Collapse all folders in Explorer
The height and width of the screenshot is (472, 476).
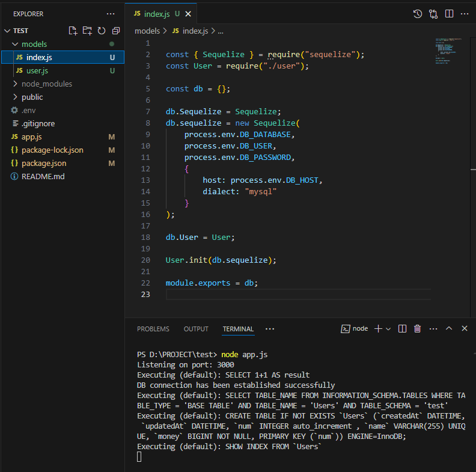(x=115, y=31)
